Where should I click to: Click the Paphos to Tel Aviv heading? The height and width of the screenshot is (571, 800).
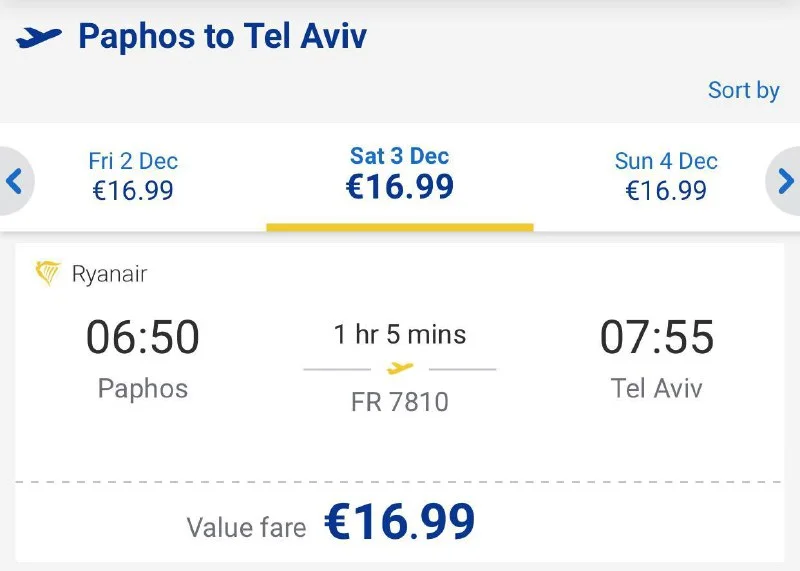point(223,37)
